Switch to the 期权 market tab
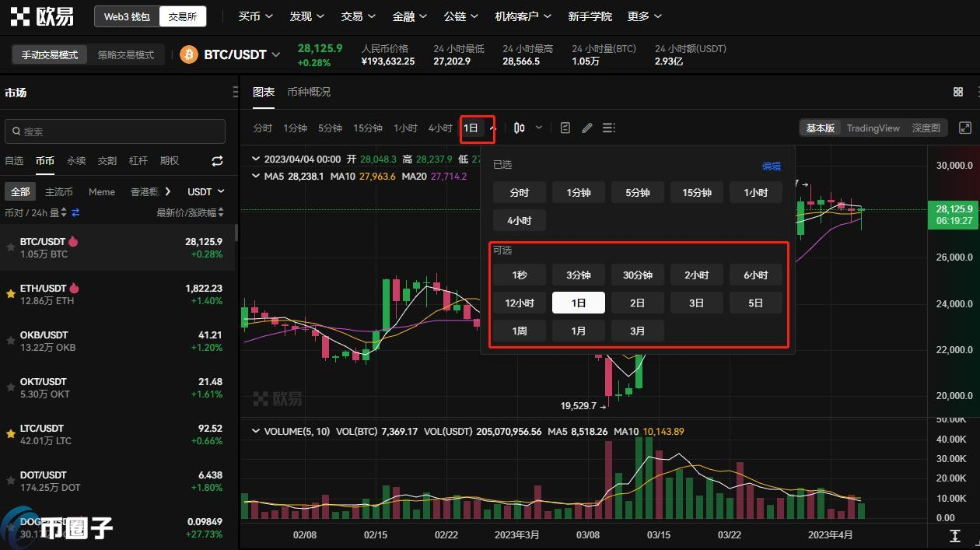The width and height of the screenshot is (980, 550). click(170, 160)
